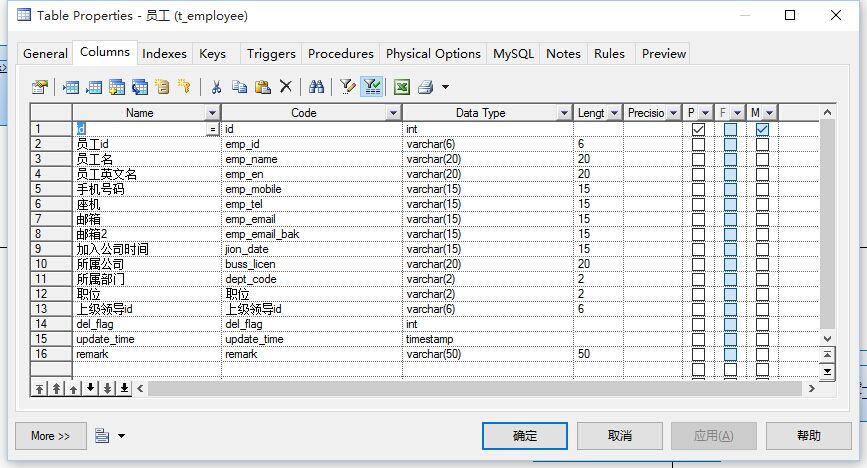Open the Keys tab
Viewport: 867px width, 468px height.
click(x=212, y=54)
